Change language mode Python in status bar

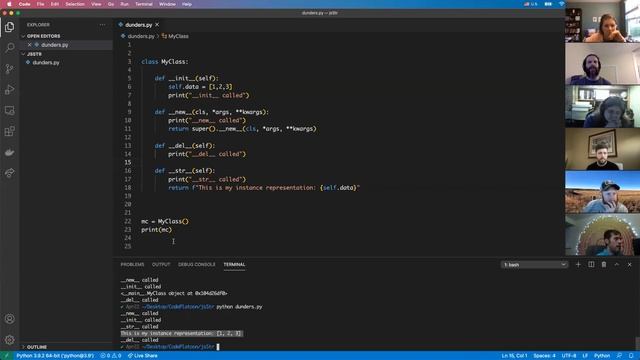point(602,356)
